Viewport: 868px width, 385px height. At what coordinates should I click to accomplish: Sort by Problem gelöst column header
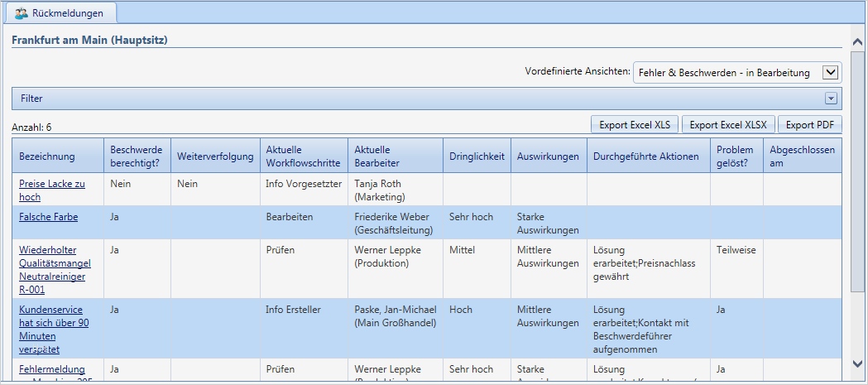pyautogui.click(x=735, y=156)
